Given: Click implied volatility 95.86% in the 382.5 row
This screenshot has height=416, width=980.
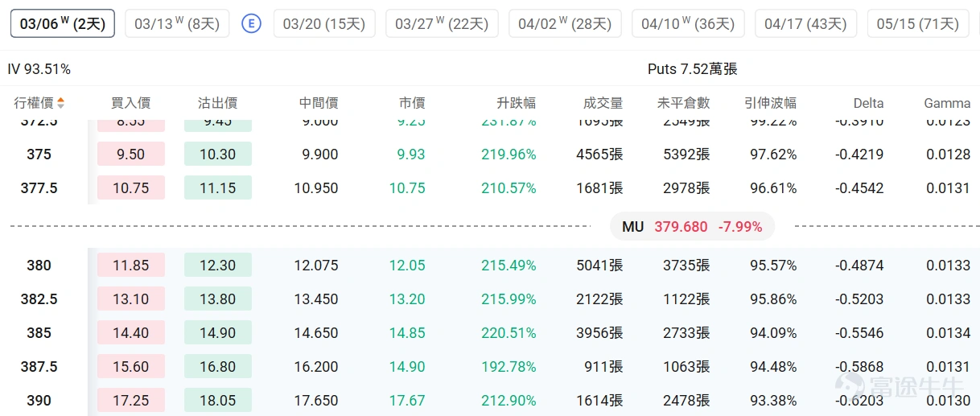Looking at the screenshot, I should 774,299.
